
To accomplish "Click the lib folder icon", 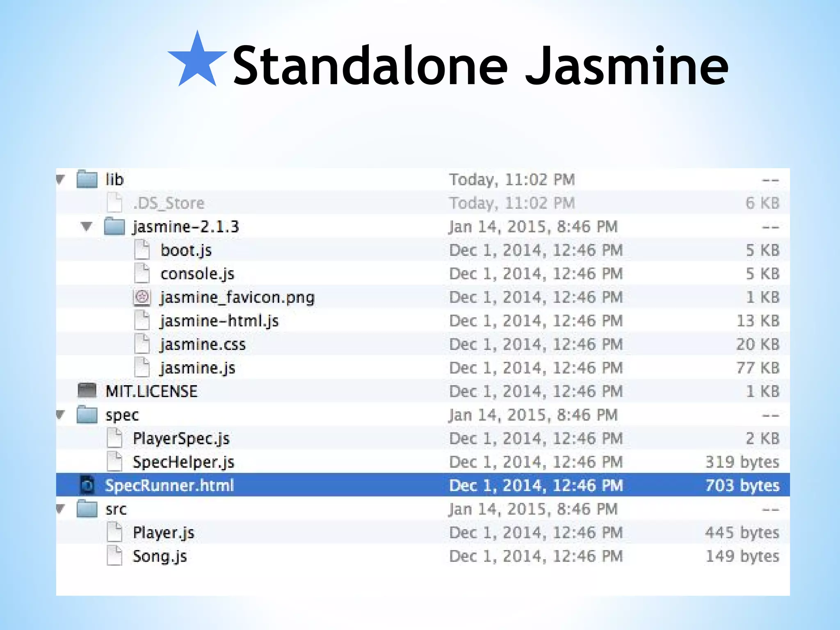I will click(87, 179).
